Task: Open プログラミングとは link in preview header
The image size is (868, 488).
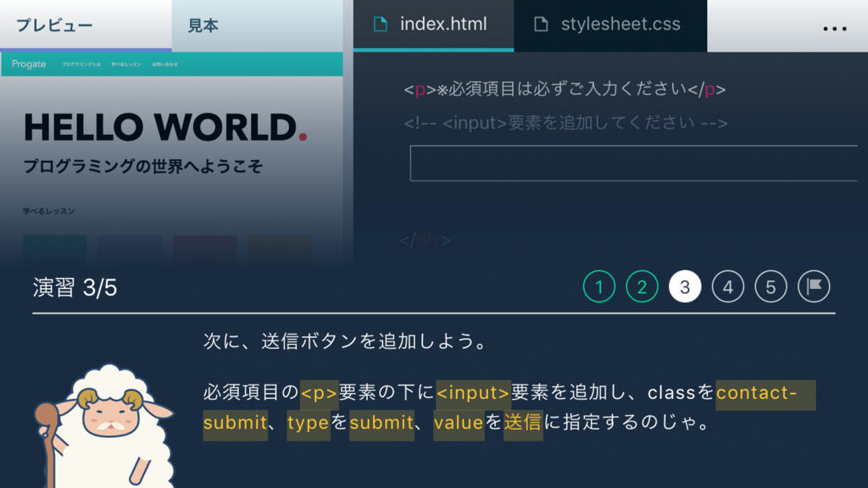Action: pyautogui.click(x=81, y=64)
